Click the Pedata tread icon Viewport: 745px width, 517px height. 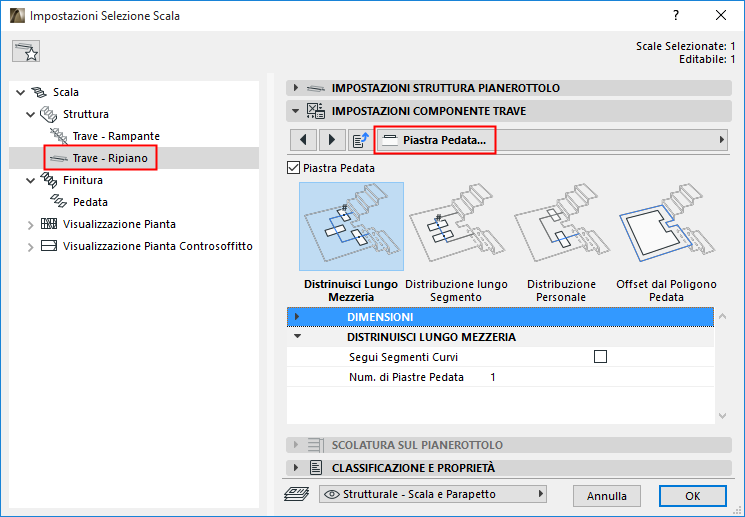(x=59, y=201)
